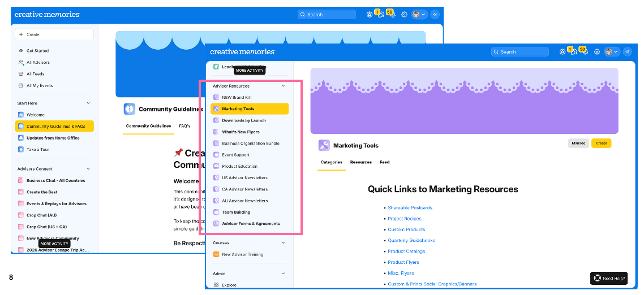Screen dimensions: 644x295
Task: Click the AU Advisor Newsletters icon
Action: 216,201
